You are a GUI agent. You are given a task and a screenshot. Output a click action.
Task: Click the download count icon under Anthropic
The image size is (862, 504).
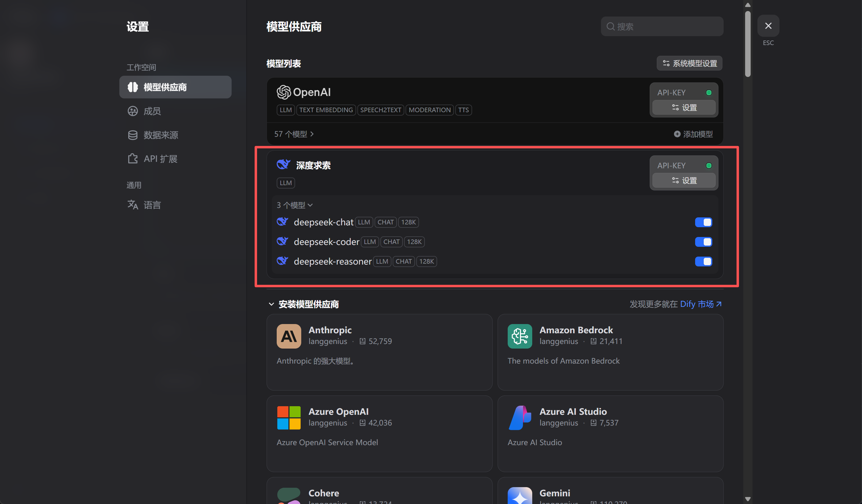(x=363, y=341)
